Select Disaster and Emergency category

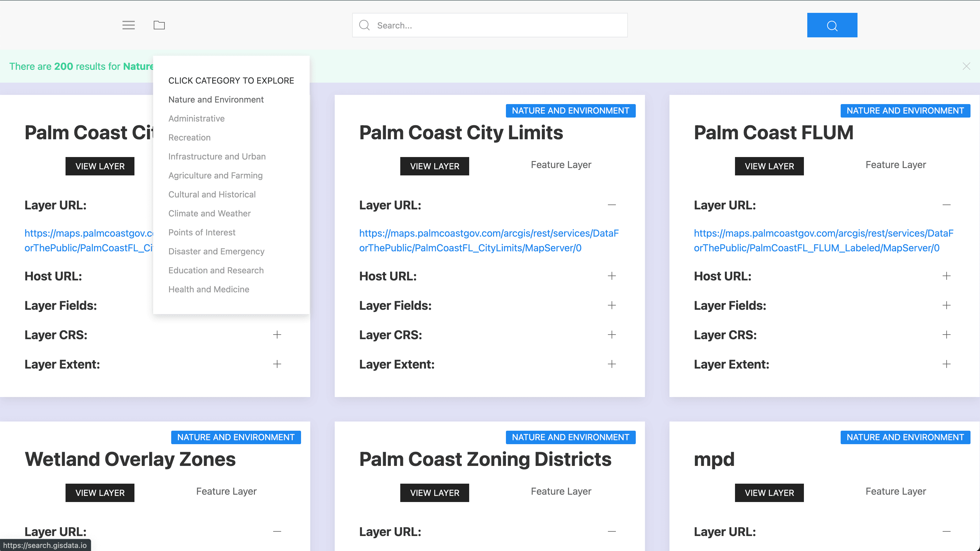click(x=216, y=251)
